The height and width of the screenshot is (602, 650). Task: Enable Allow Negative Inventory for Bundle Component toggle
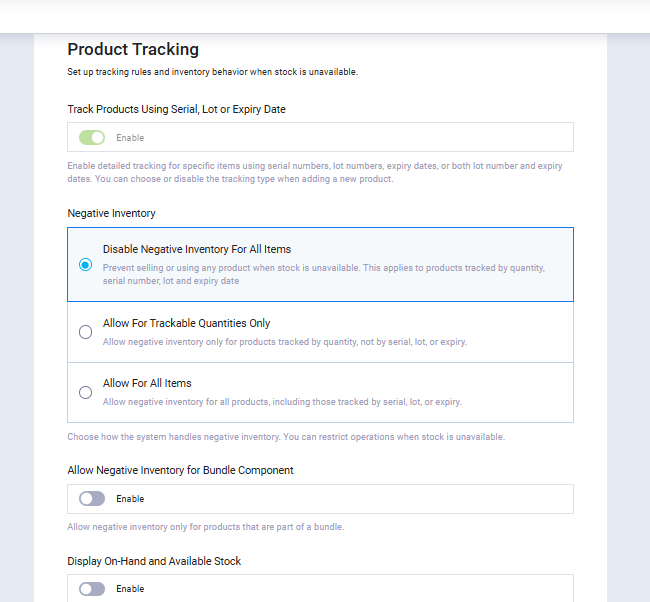92,498
